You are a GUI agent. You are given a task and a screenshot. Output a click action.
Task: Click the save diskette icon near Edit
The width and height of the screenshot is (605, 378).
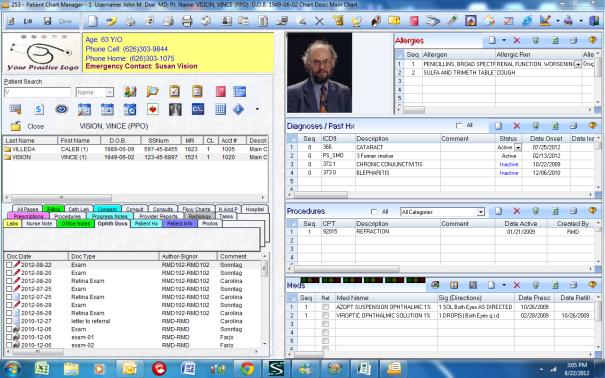47,21
